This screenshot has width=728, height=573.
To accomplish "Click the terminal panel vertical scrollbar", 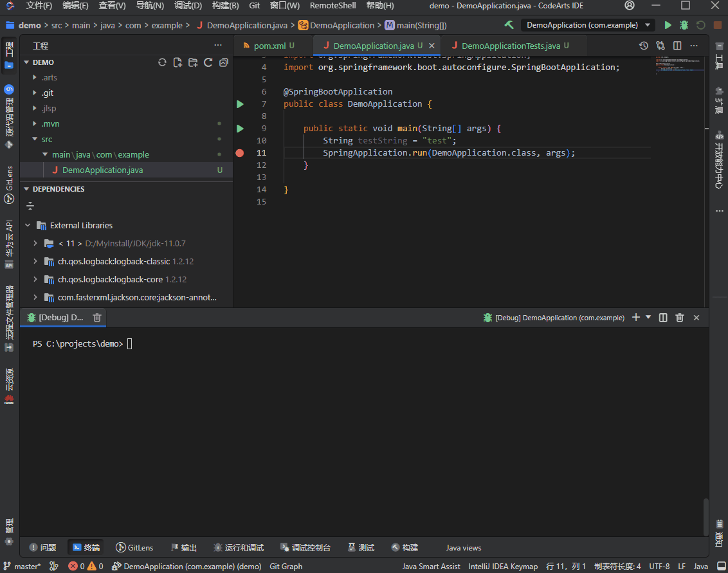I will pos(705,516).
